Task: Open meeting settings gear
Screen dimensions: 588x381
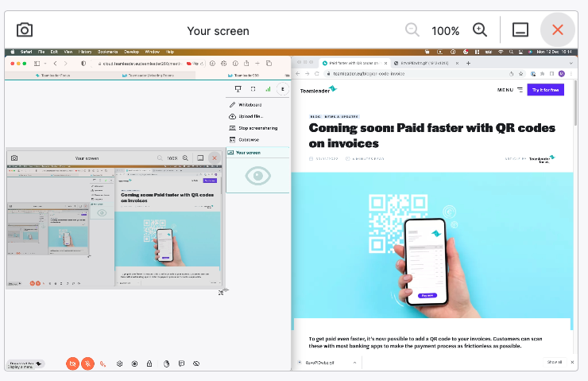Action: (120, 364)
